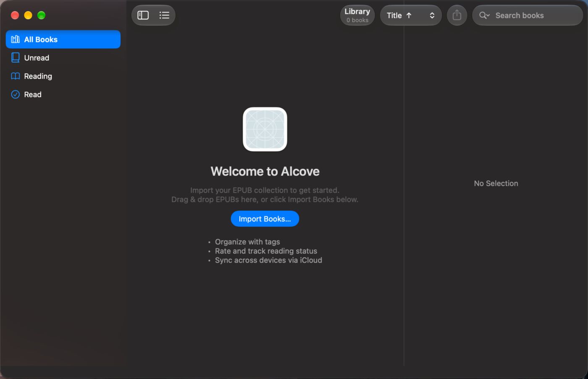588x379 pixels.
Task: Switch to list view layout
Action: (164, 16)
